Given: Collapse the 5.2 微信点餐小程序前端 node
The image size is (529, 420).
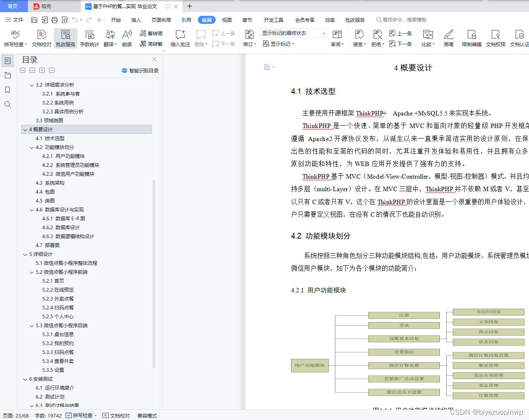Looking at the screenshot, I should (32, 272).
